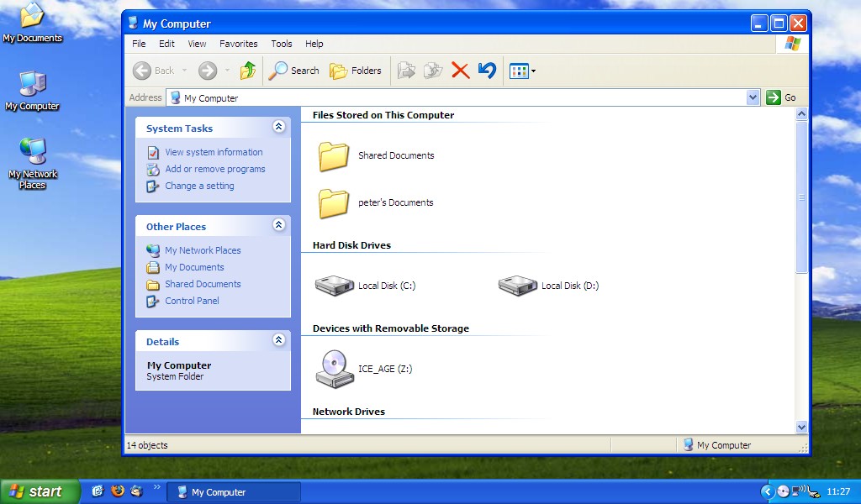The height and width of the screenshot is (504, 861).
Task: Open the Help menu
Action: pyautogui.click(x=314, y=44)
